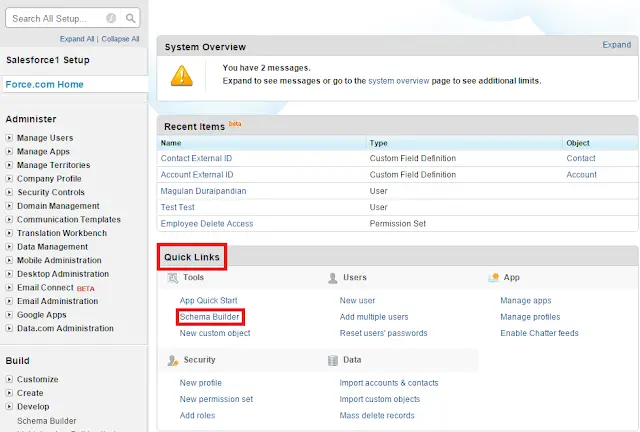Expand the Desktop Administration node
Viewport: 640px width, 432px height.
[x=9, y=274]
